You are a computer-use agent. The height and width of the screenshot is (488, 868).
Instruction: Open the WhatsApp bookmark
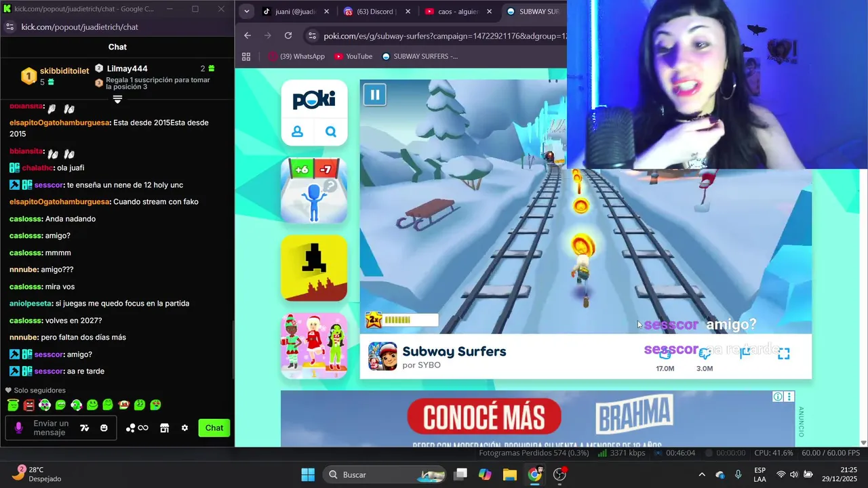tap(296, 56)
